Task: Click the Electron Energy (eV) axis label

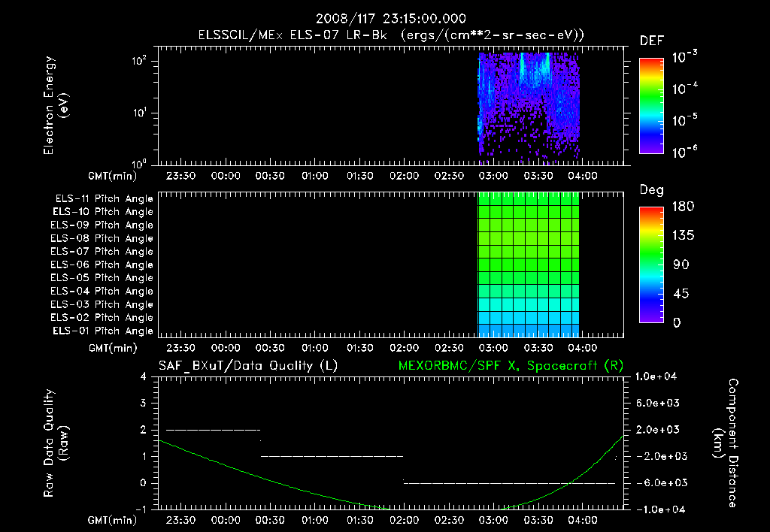Action: [56, 105]
